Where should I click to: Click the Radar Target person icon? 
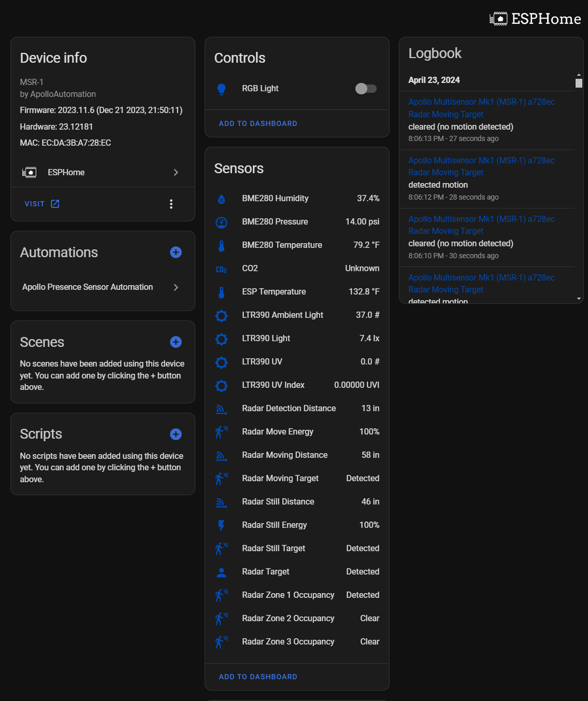(x=221, y=572)
